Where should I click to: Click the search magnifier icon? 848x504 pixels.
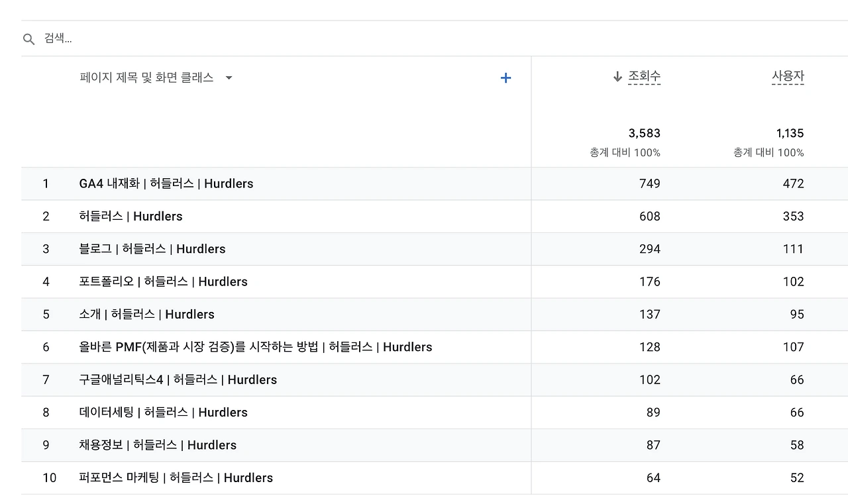28,39
